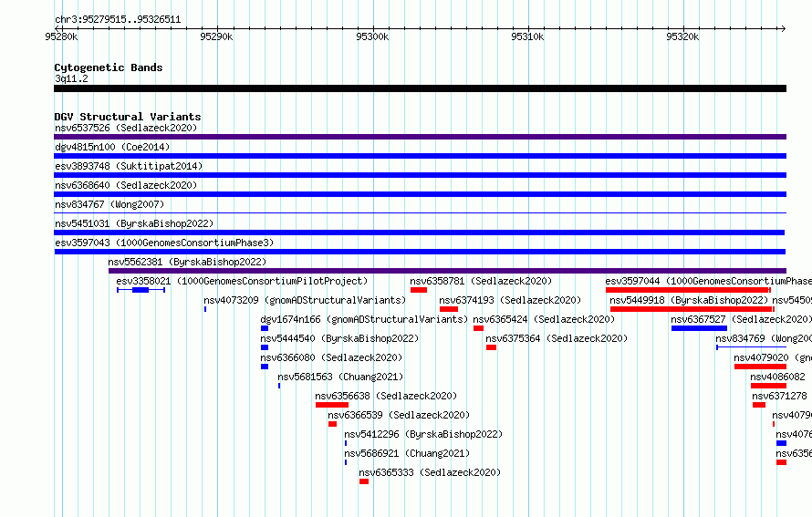Open variant nsv6356638 (Sedlazeck2020)
The height and width of the screenshot is (517, 812).
point(386,396)
